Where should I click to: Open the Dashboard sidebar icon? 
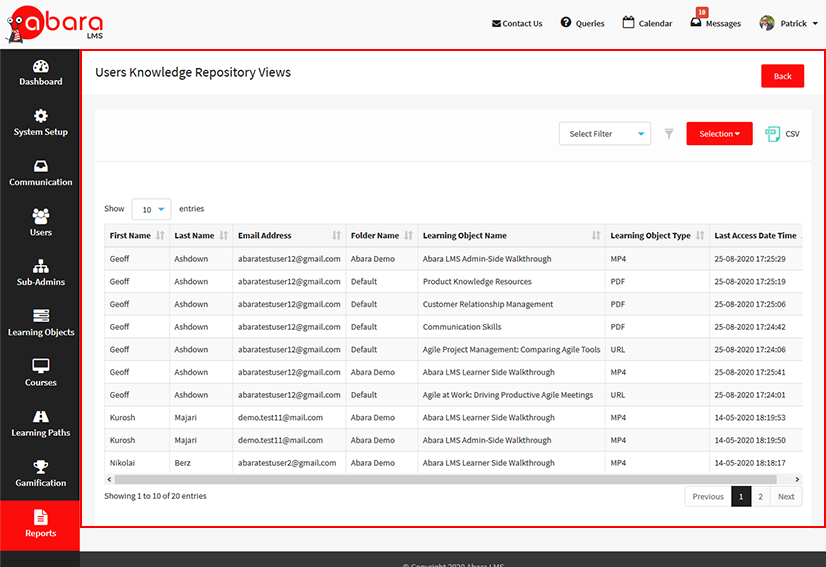[41, 66]
